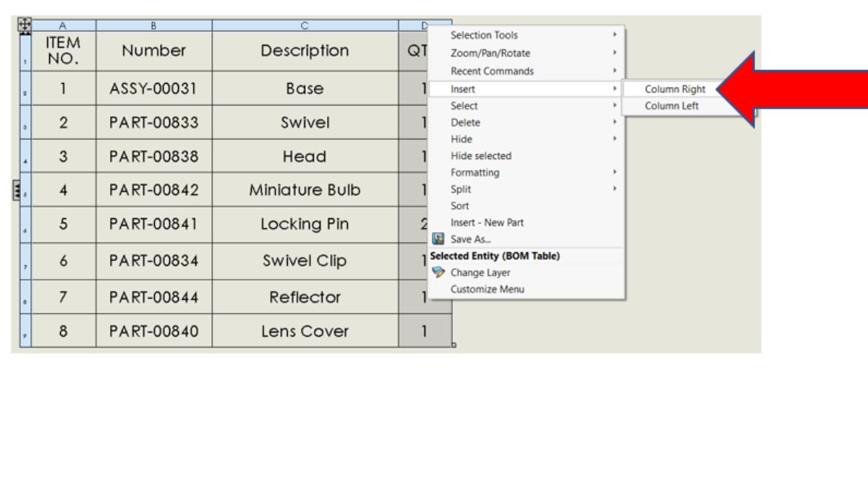Click the table resize corner handle
The width and height of the screenshot is (868, 488).
[454, 346]
